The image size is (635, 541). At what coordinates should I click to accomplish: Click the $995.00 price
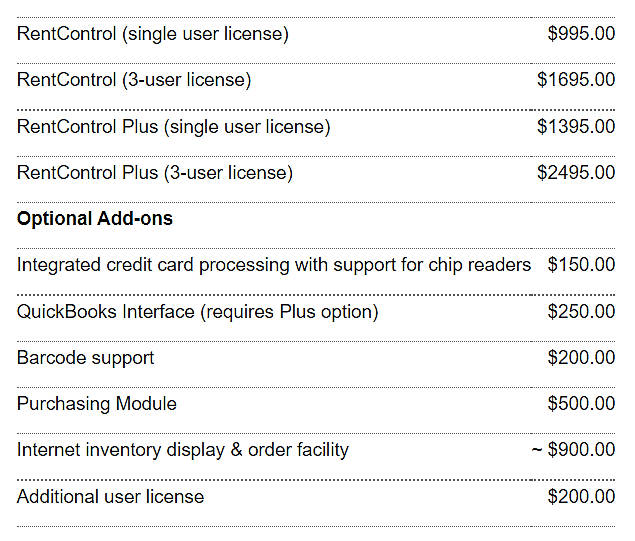(x=581, y=34)
